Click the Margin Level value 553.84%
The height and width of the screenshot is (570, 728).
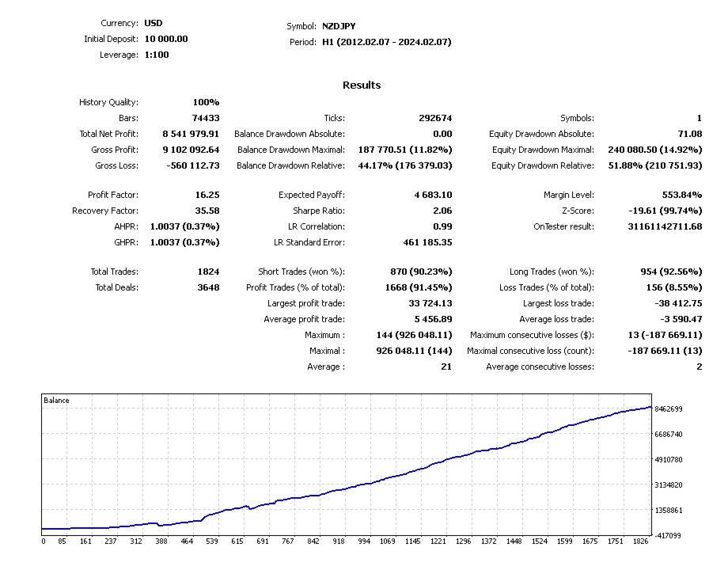682,195
